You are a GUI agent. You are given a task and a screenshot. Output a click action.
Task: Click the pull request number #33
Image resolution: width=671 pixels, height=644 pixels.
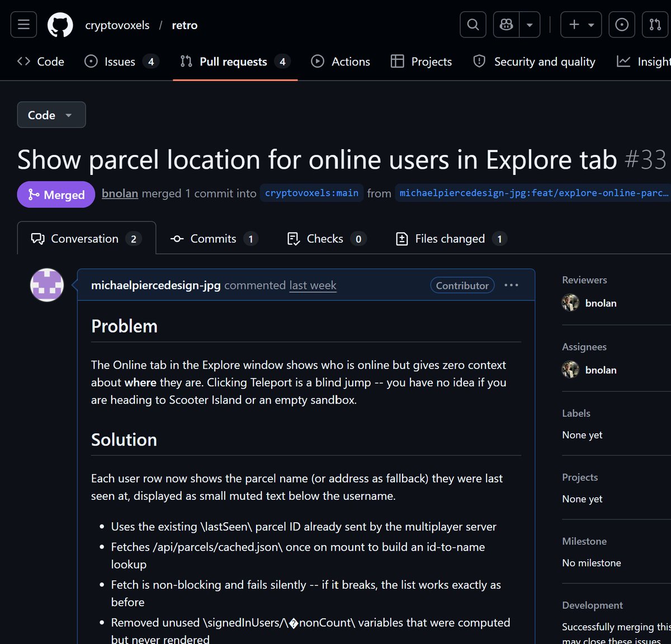(645, 160)
